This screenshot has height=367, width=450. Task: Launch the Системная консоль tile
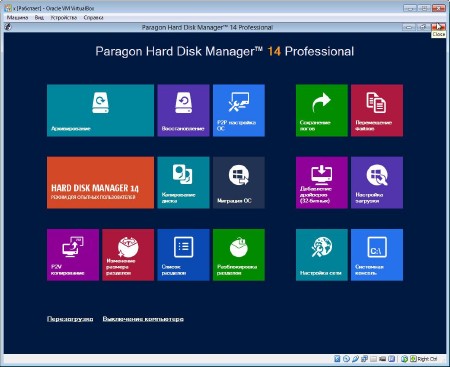(377, 255)
